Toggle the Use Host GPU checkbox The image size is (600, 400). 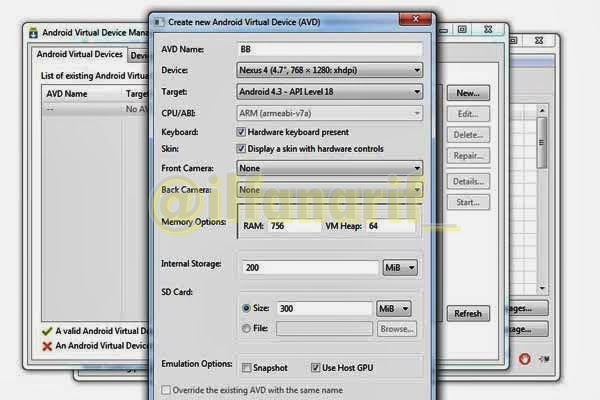point(315,368)
